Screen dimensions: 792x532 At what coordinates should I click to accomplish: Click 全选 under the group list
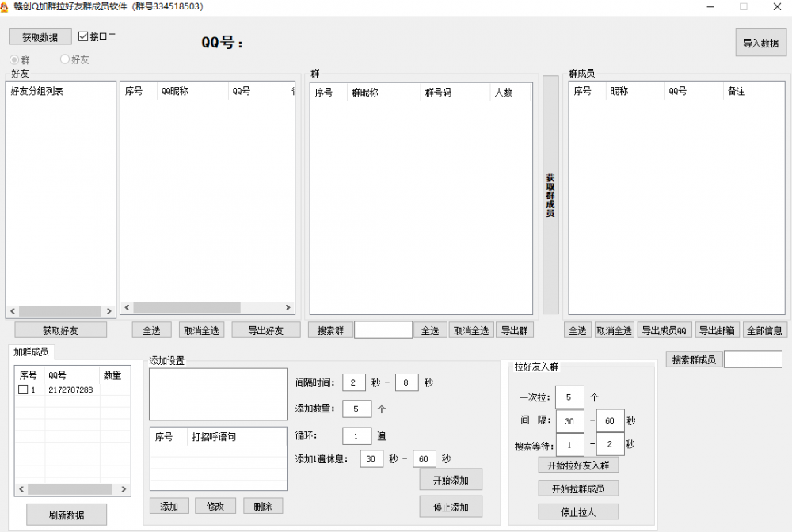[430, 330]
